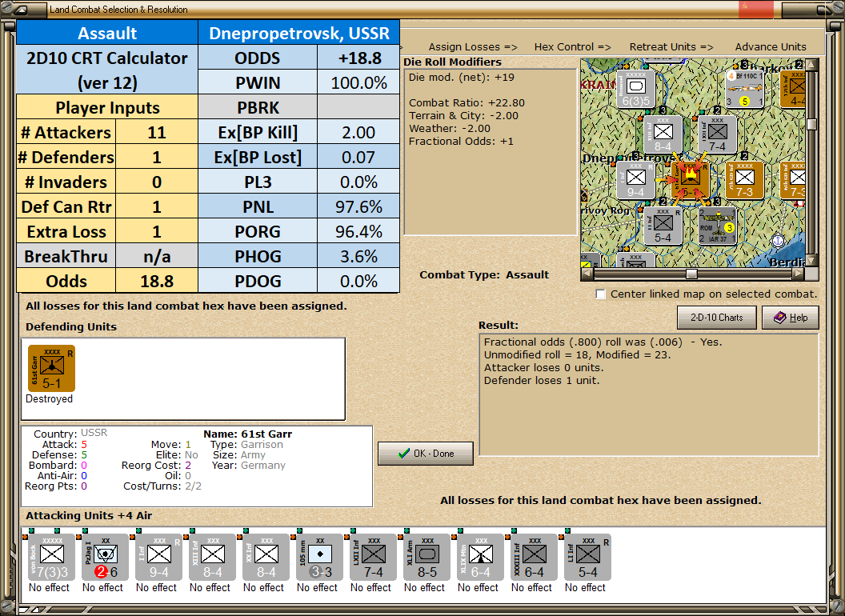Click the PNL 97.6% cell

(x=358, y=207)
